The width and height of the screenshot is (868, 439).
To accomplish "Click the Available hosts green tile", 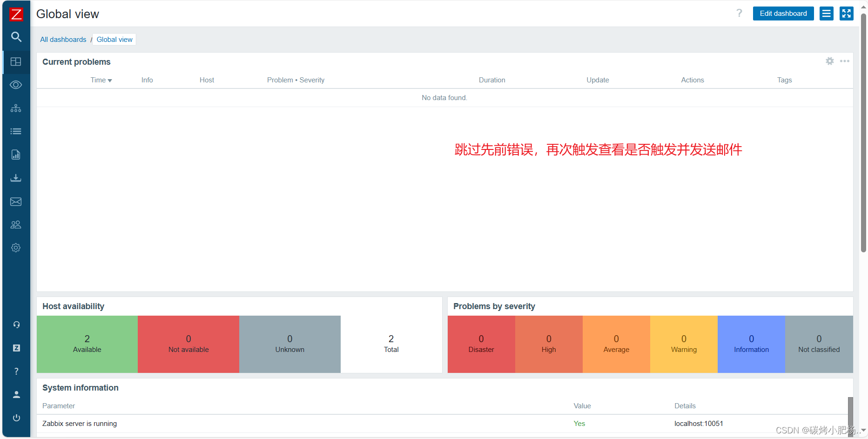I will click(87, 344).
